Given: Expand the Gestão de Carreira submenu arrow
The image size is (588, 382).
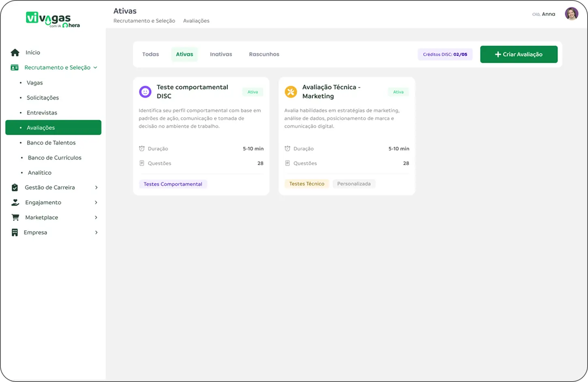Looking at the screenshot, I should [x=96, y=187].
